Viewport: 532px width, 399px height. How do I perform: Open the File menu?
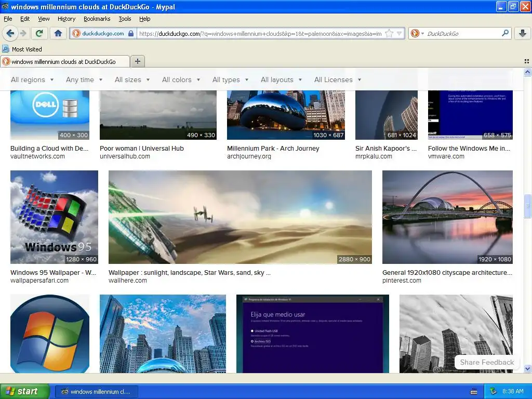point(8,19)
